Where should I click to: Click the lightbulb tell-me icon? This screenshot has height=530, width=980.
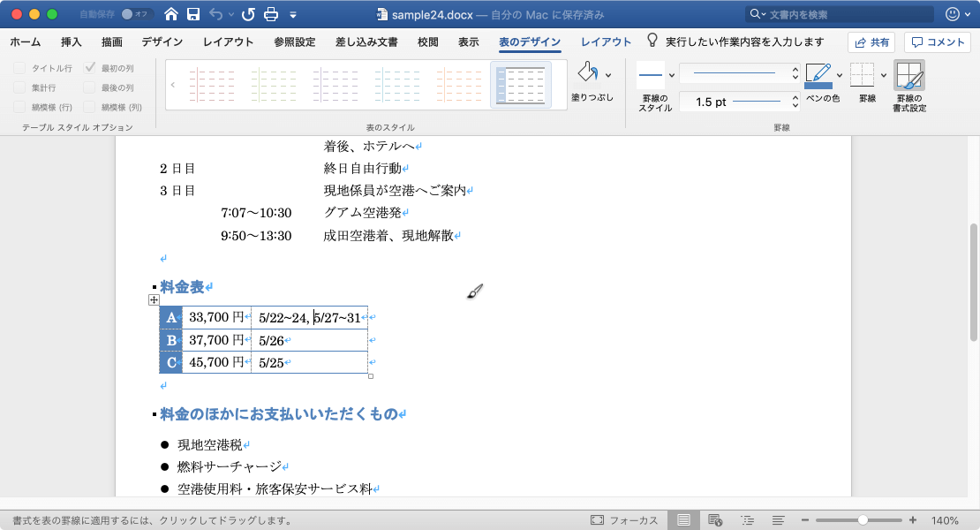[x=652, y=41]
